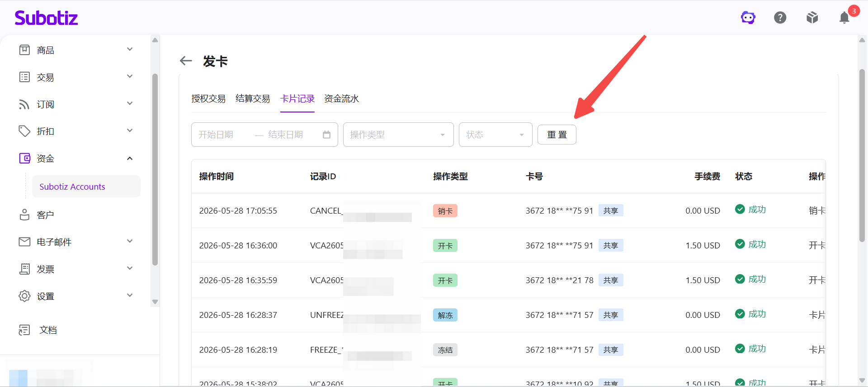Image resolution: width=868 pixels, height=387 pixels.
Task: Open Subotiz Accounts submenu item
Action: (86, 187)
